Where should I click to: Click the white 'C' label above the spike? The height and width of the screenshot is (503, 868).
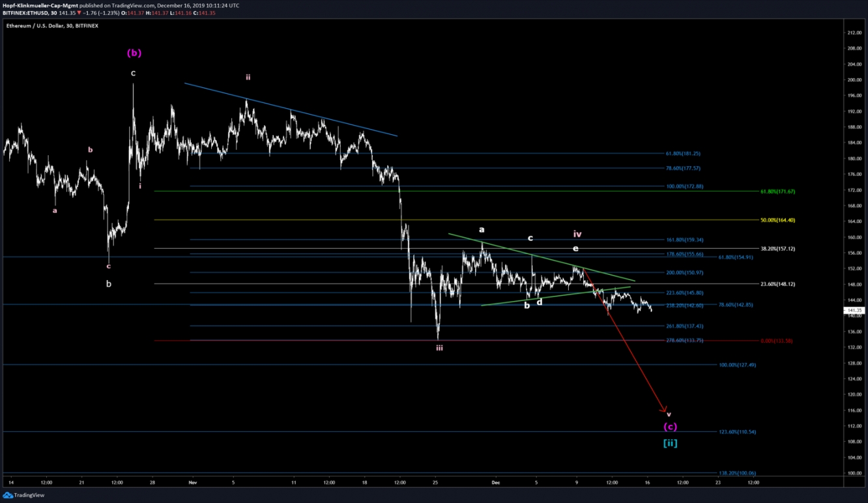(x=133, y=74)
